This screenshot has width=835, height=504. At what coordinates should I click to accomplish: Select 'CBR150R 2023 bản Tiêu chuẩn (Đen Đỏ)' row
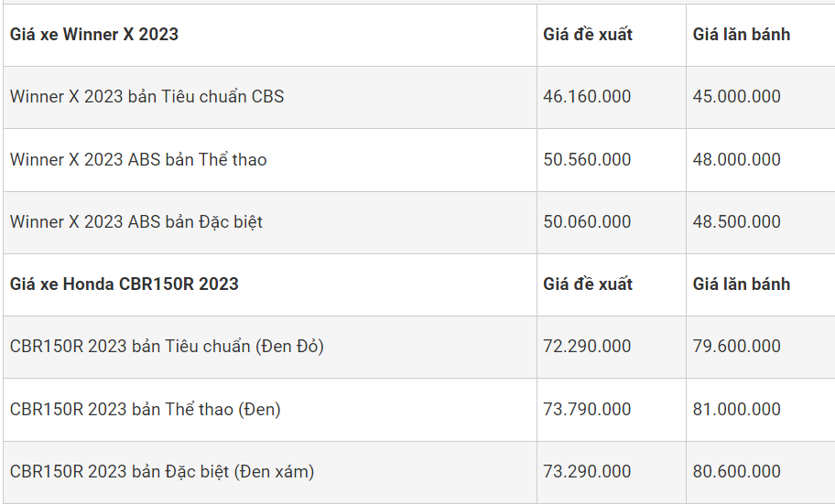coord(167,346)
